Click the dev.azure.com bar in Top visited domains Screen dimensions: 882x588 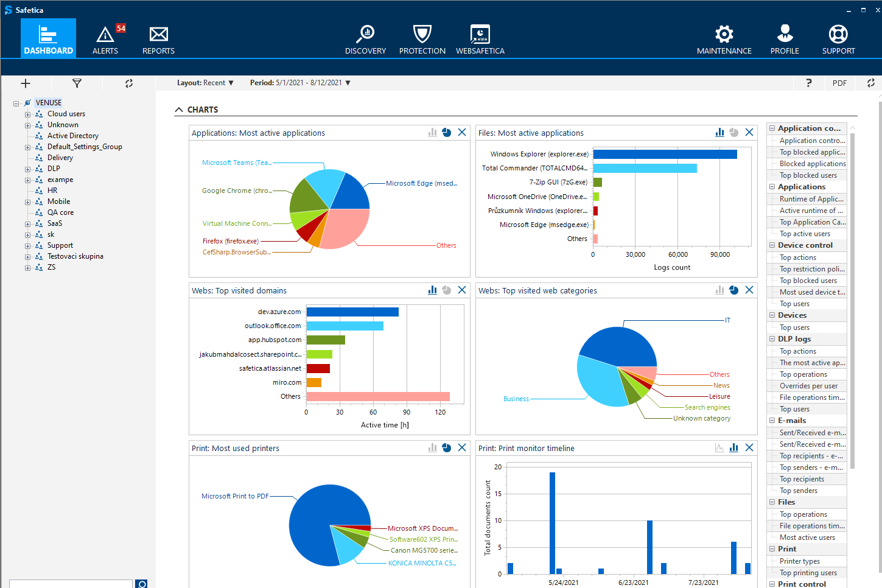click(x=352, y=312)
